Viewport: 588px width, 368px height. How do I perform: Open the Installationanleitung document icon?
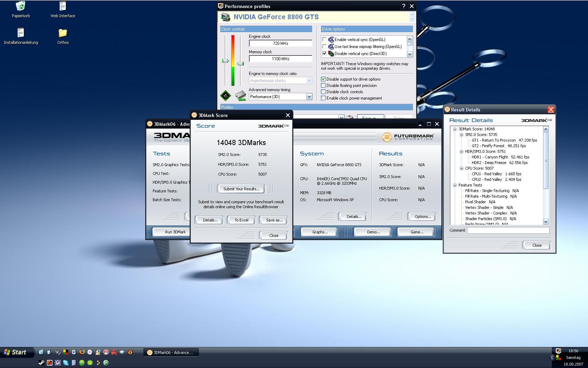click(21, 33)
